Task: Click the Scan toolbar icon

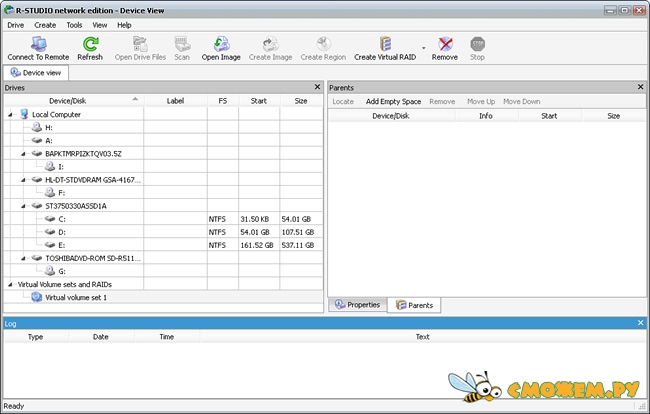Action: coord(182,44)
